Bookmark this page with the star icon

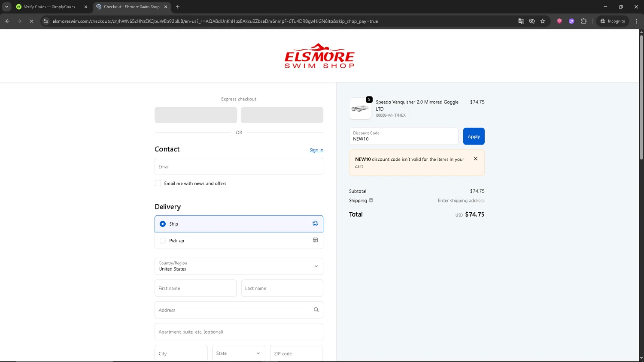coord(543,21)
